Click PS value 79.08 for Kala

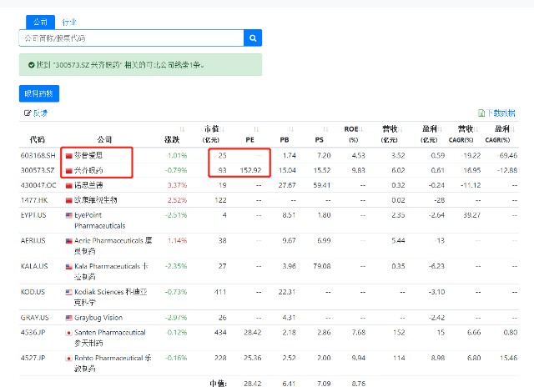(x=322, y=266)
